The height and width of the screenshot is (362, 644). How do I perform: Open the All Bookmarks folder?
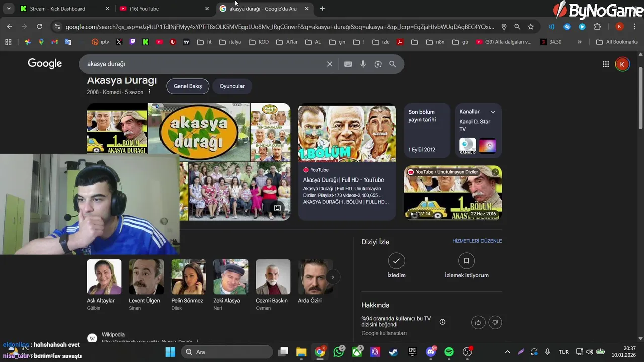[617, 42]
